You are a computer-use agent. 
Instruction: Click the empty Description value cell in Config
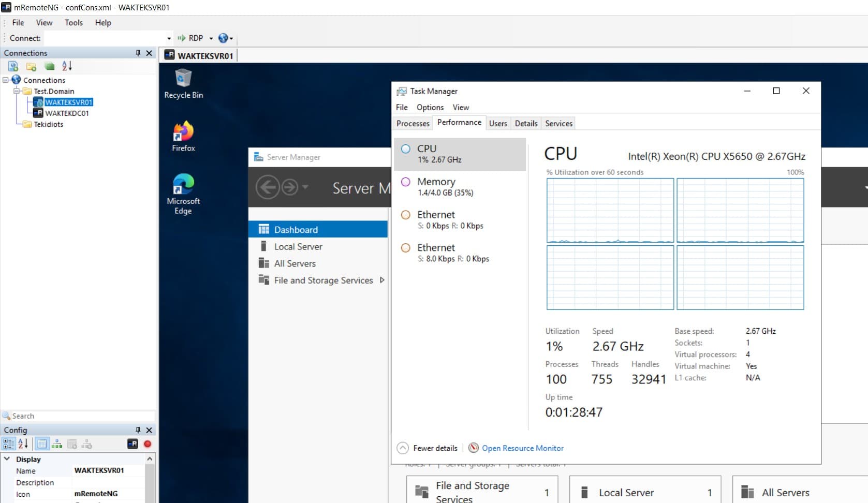pos(108,482)
